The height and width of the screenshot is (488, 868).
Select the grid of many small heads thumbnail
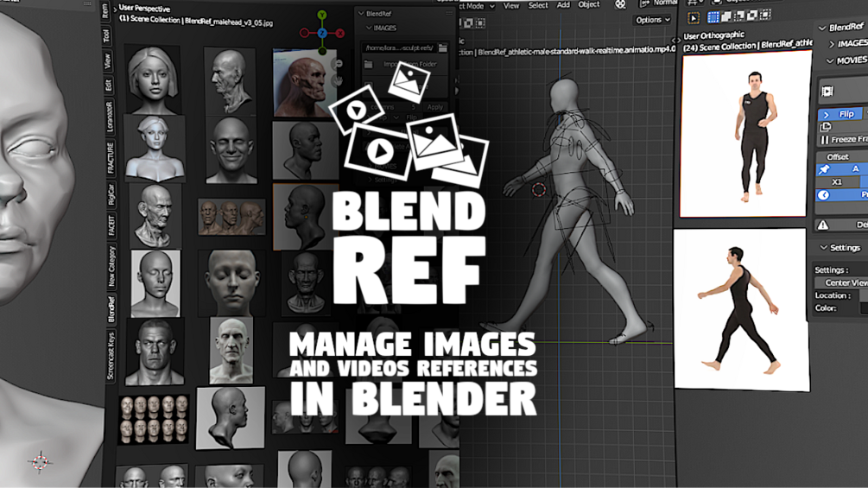coord(154,420)
